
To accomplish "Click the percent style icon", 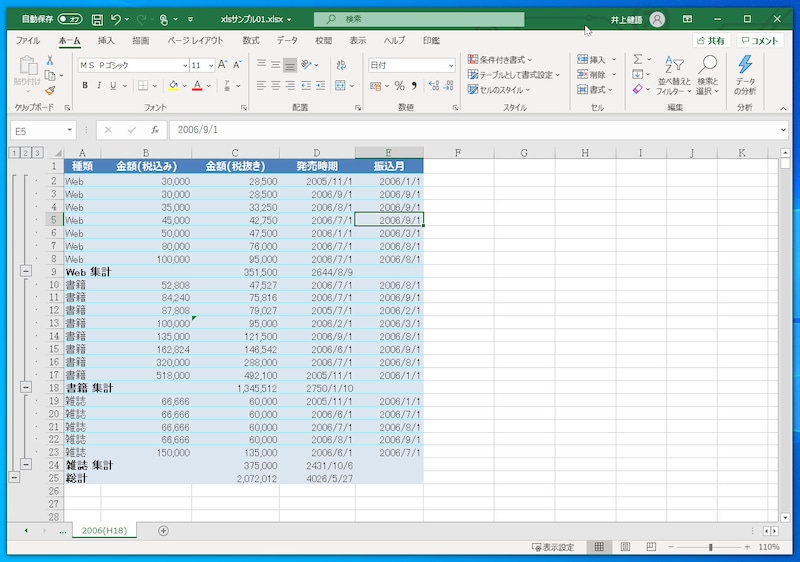I will click(399, 86).
